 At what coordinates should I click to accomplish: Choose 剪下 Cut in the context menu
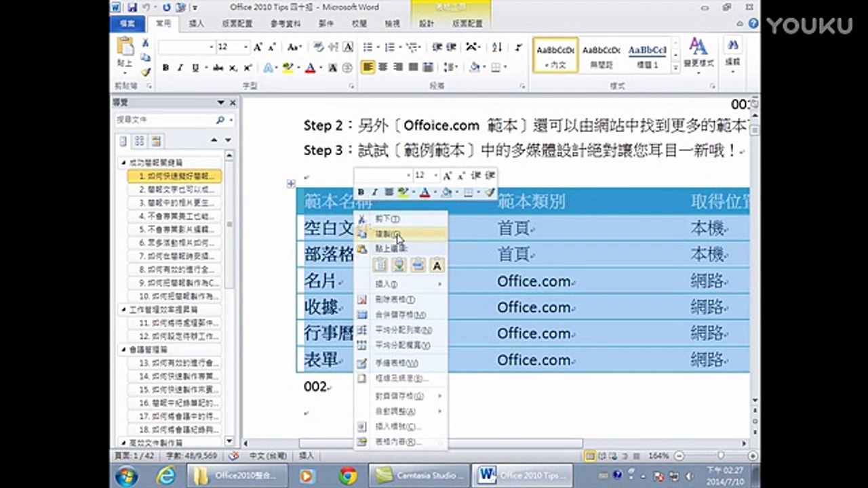click(x=401, y=219)
